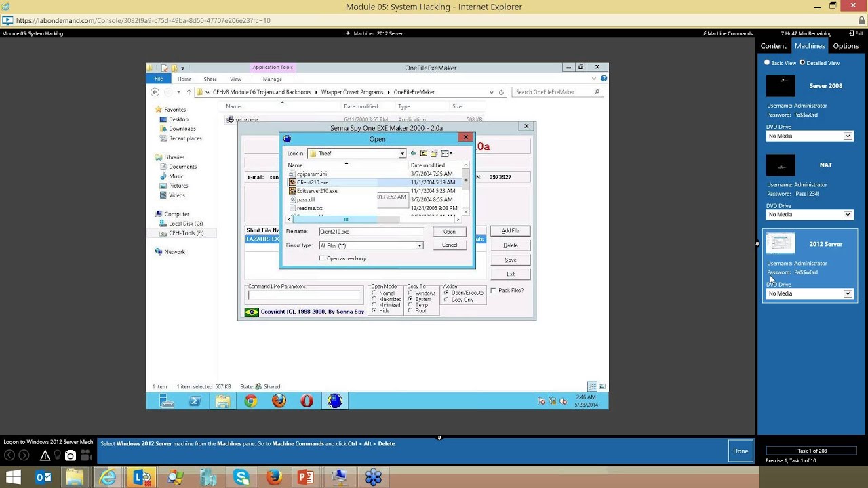Viewport: 868px width, 488px height.
Task: Check the Pack Files? option
Action: 493,291
